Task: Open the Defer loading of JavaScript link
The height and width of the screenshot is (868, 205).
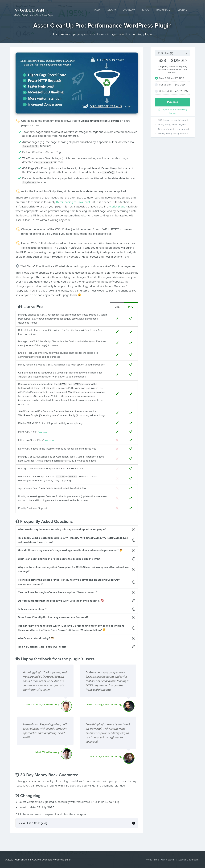Action: coord(73,202)
